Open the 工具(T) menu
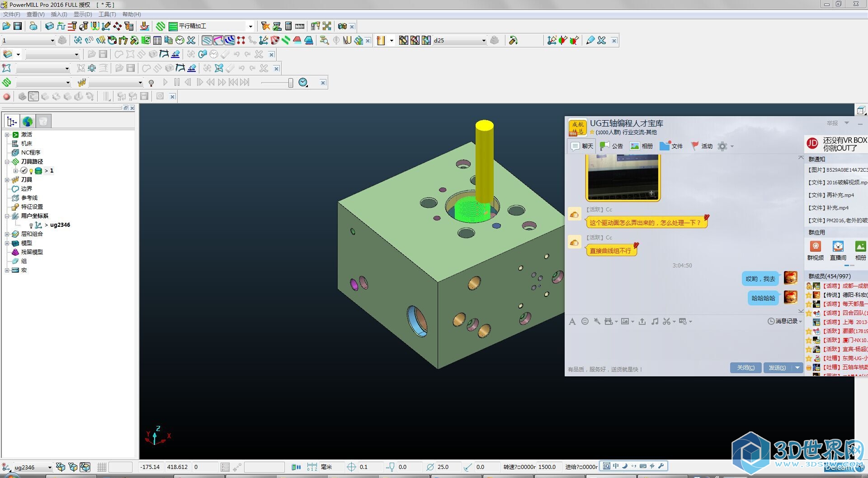The width and height of the screenshot is (868, 478). (x=107, y=14)
